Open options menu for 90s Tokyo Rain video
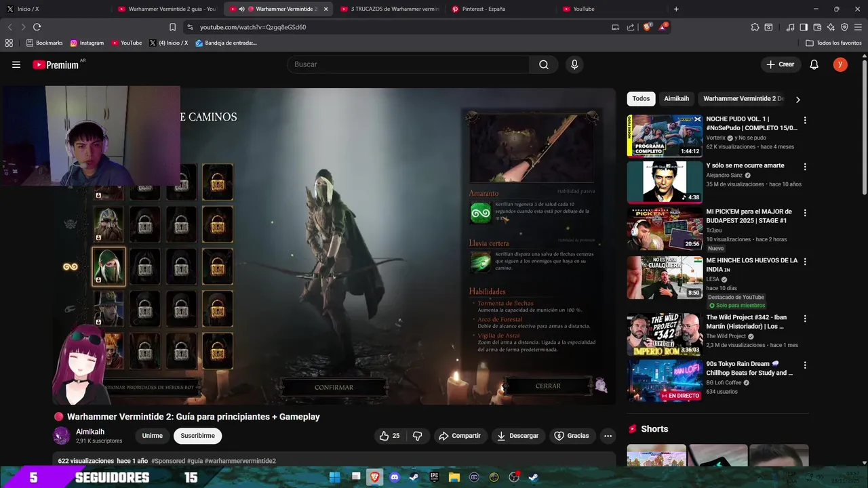The width and height of the screenshot is (868, 488). click(x=805, y=365)
